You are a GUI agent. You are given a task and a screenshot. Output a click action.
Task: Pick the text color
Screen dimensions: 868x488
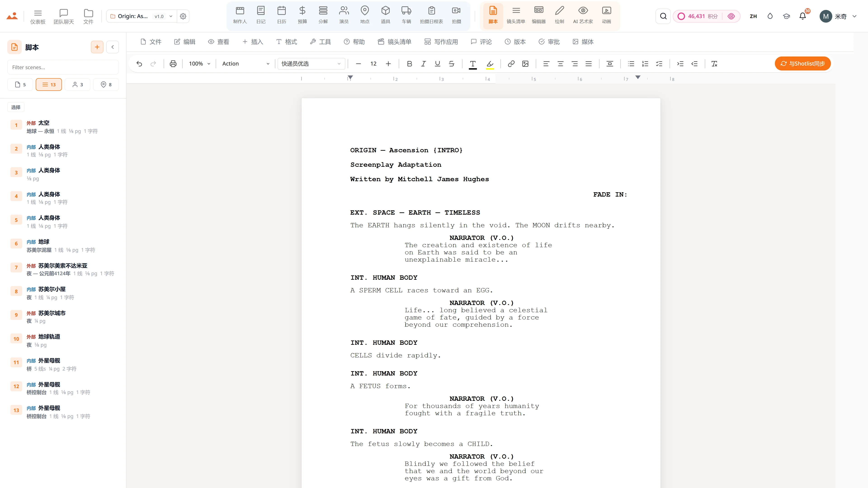coord(473,64)
